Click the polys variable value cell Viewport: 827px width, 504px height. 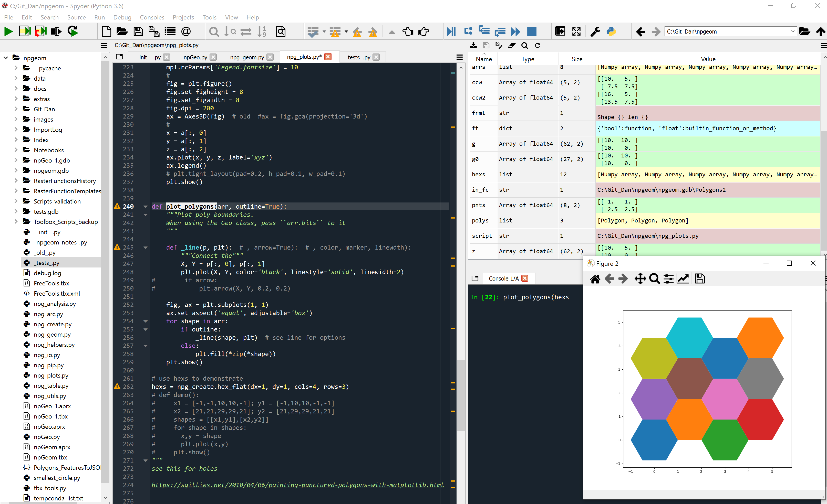pyautogui.click(x=708, y=221)
